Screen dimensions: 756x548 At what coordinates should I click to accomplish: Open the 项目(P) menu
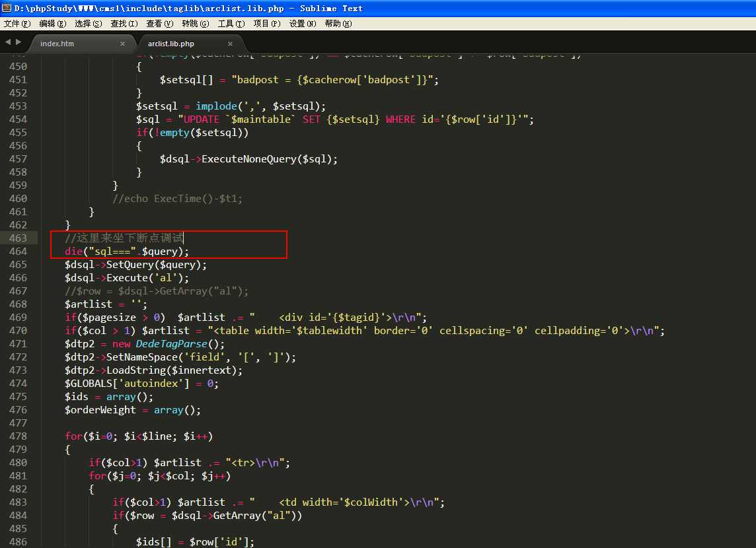pos(266,24)
